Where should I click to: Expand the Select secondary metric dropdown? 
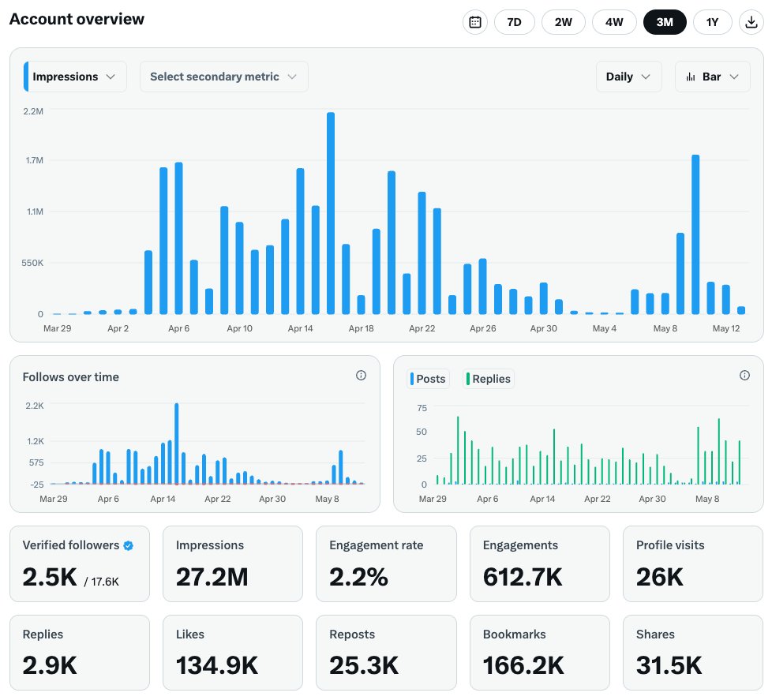(x=223, y=77)
